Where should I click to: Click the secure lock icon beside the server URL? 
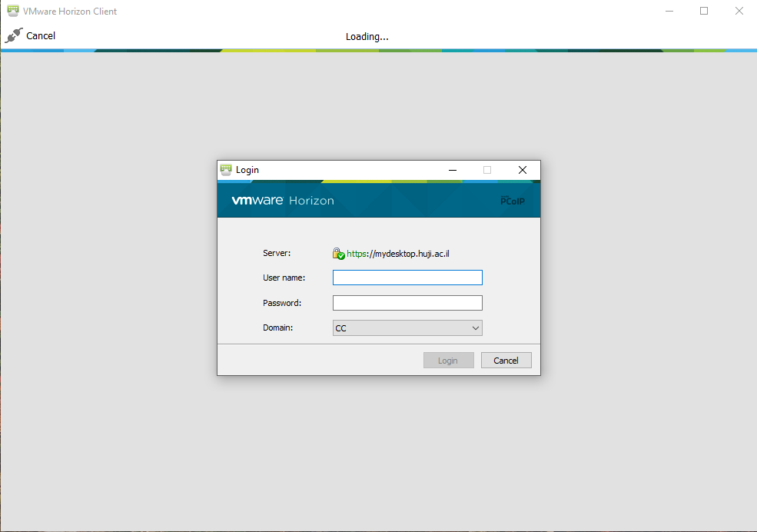(x=338, y=254)
